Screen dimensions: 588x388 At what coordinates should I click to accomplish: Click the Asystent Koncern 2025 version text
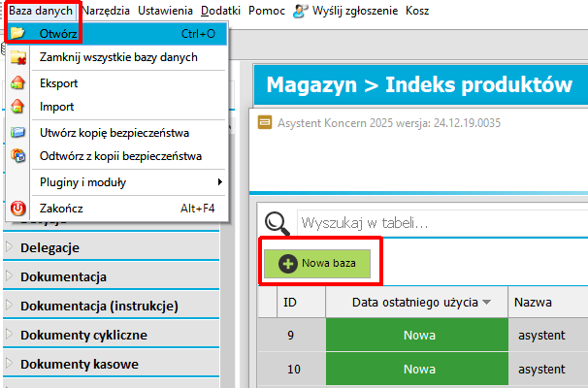pos(389,123)
